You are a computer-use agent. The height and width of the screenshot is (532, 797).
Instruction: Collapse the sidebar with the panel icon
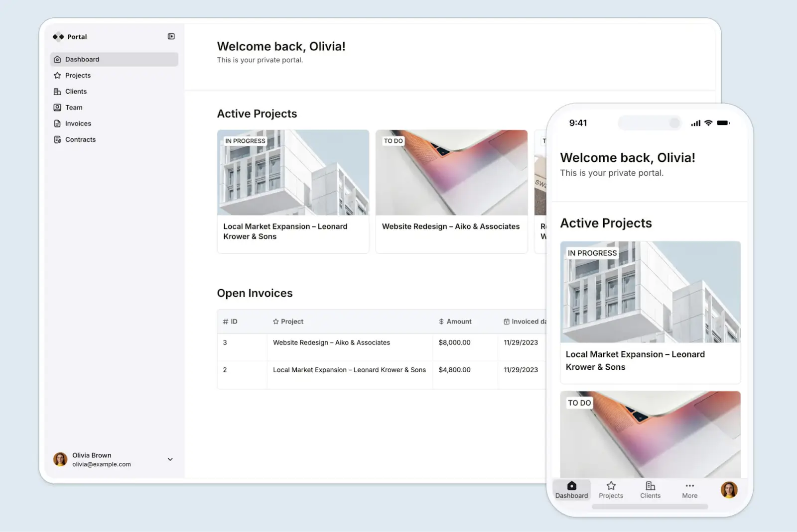tap(171, 36)
